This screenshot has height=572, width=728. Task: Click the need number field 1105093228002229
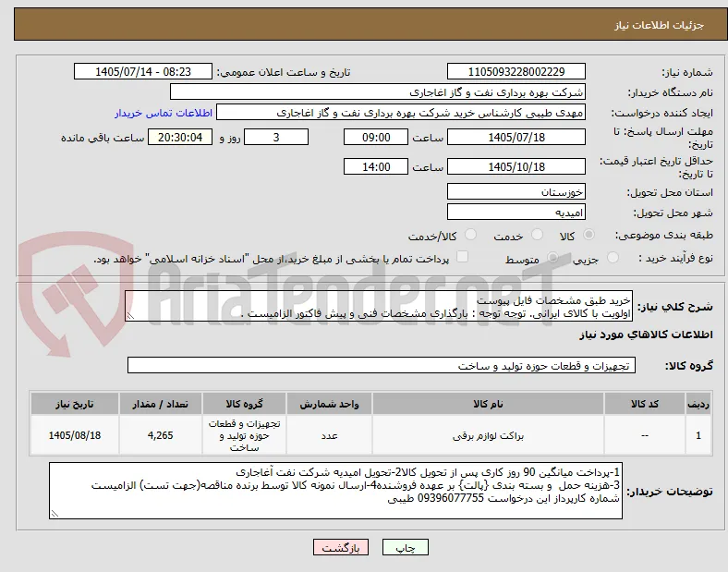tap(516, 72)
